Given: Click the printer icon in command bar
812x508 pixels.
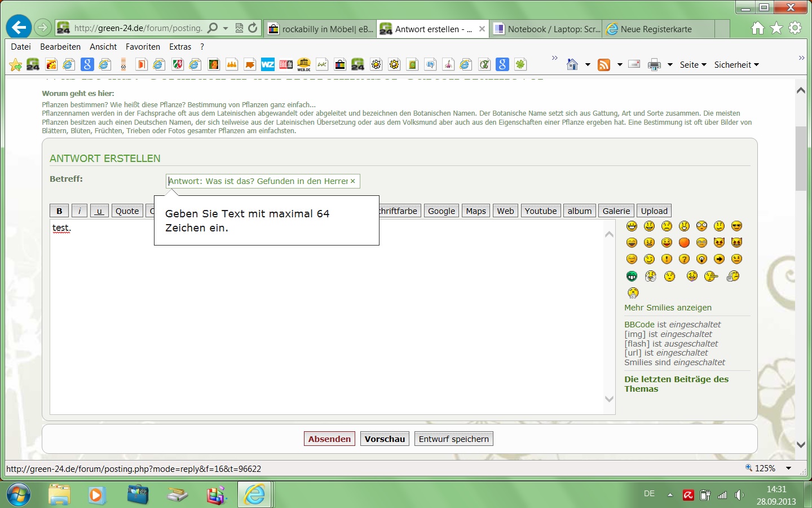Looking at the screenshot, I should (654, 65).
